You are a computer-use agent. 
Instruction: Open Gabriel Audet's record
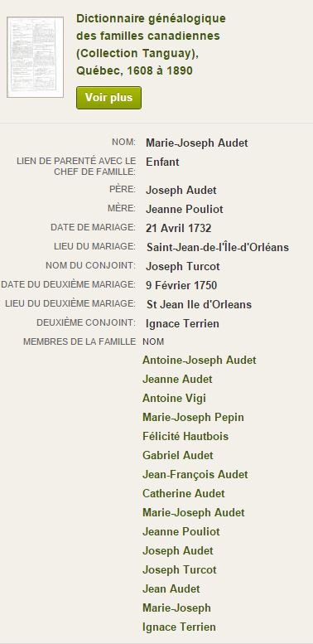click(x=178, y=455)
